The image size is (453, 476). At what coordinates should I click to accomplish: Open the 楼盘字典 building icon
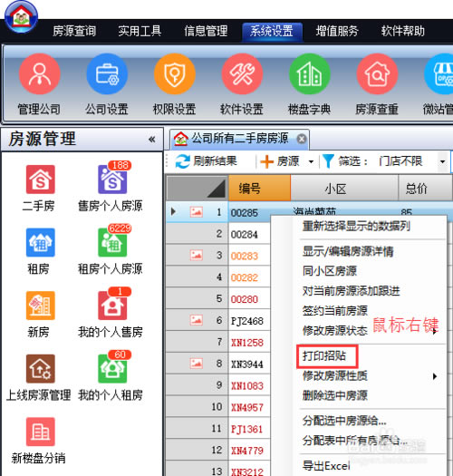310,73
